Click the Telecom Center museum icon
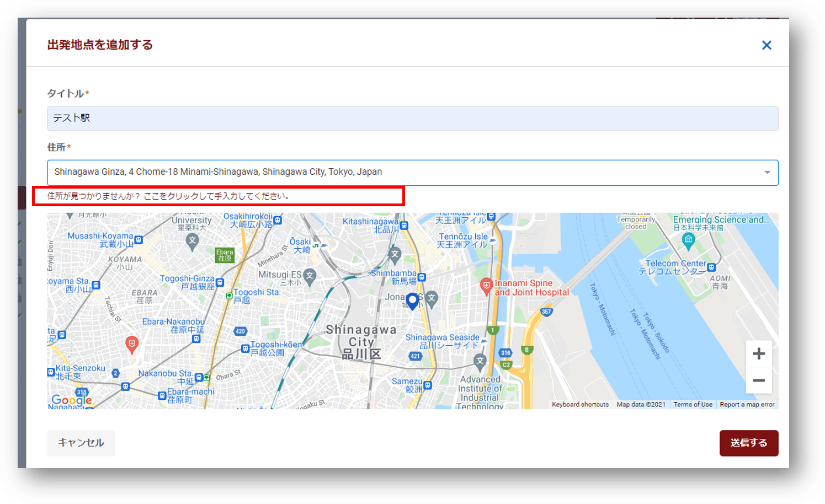Image resolution: width=825 pixels, height=504 pixels. tap(688, 239)
